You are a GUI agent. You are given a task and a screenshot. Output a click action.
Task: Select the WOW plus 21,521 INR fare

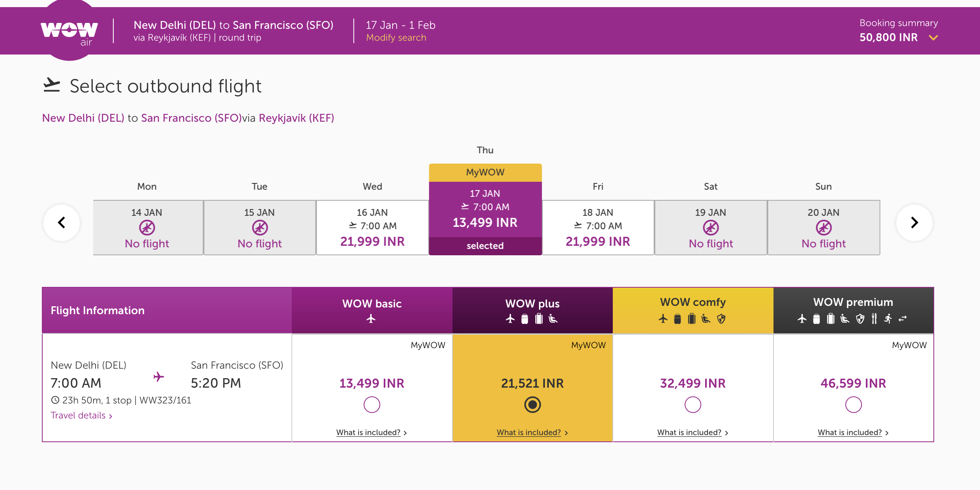[x=532, y=405]
